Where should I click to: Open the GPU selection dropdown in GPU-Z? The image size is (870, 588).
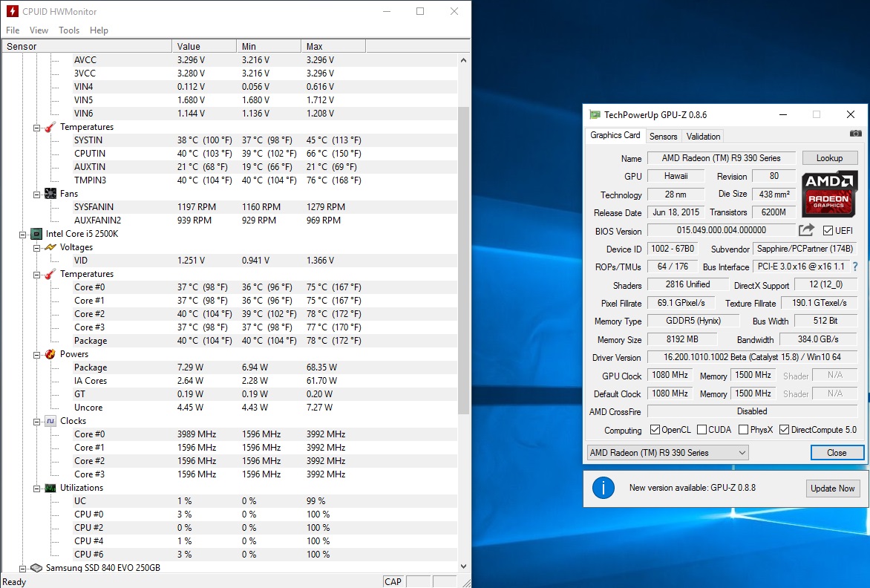coord(667,453)
